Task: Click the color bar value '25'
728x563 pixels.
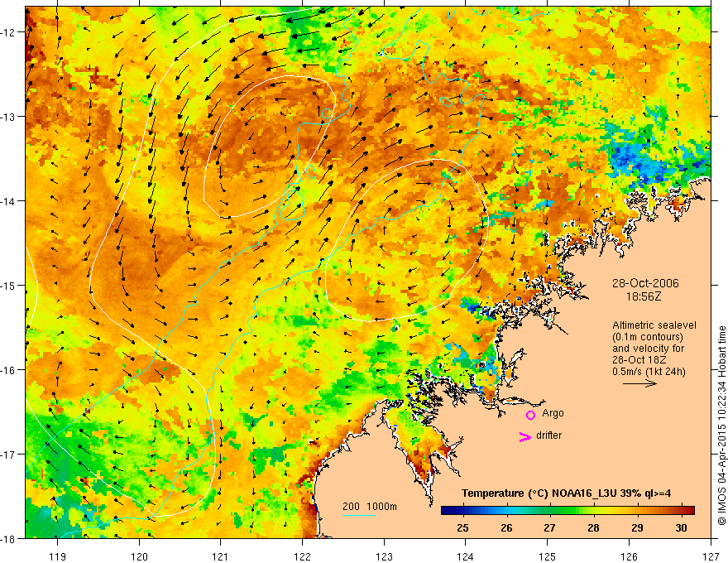Action: (462, 527)
